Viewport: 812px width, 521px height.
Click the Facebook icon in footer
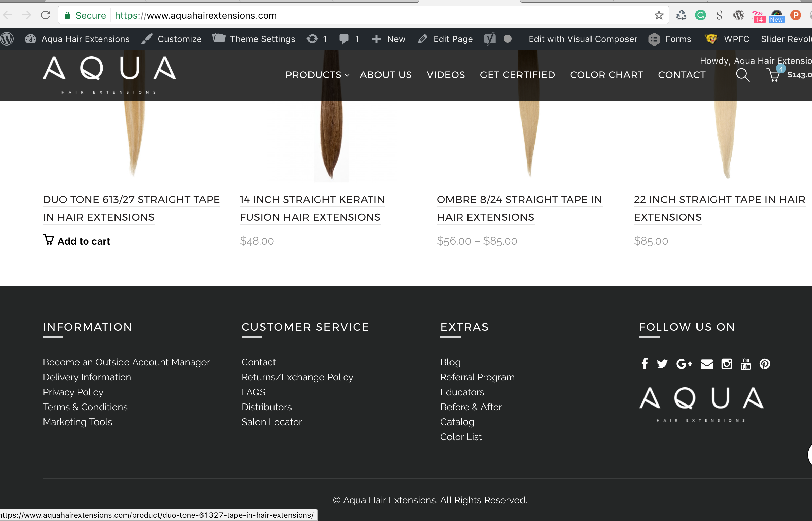tap(645, 363)
